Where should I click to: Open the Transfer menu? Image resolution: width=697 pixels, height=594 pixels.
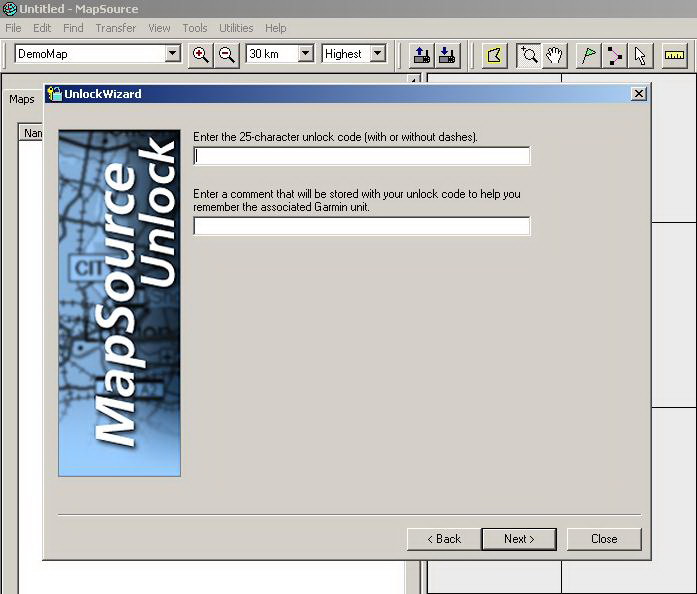pyautogui.click(x=116, y=28)
